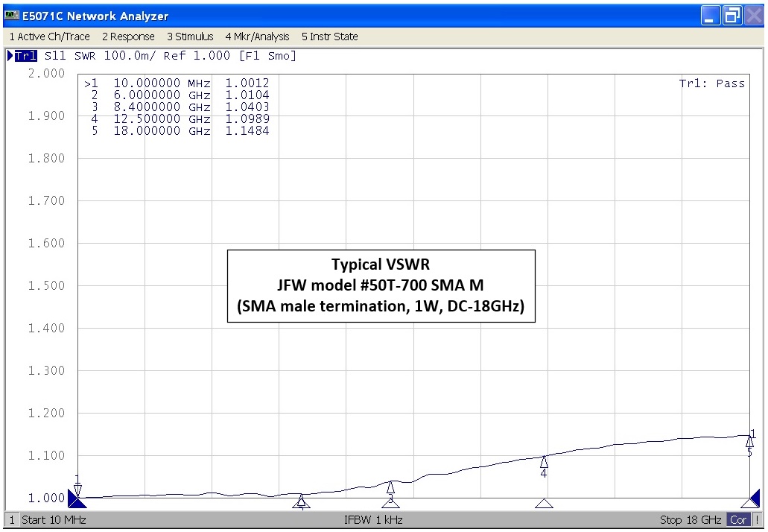Click the Cor correction status indicator
Image resolution: width=768 pixels, height=532 pixels.
click(738, 520)
